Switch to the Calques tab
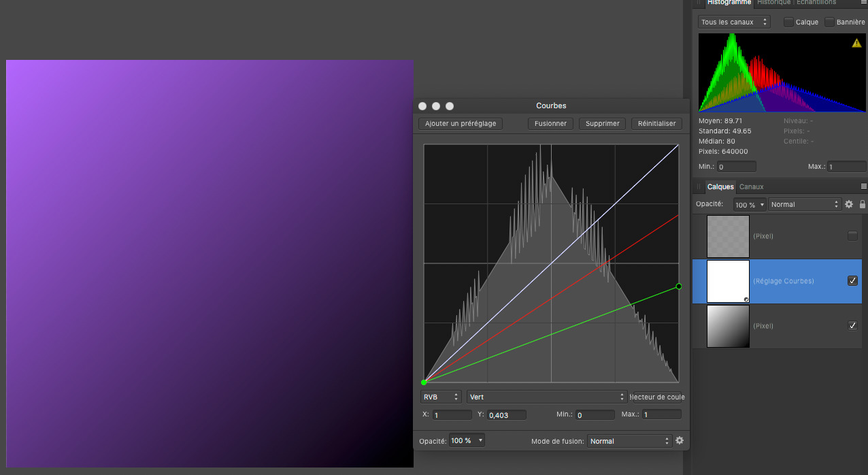This screenshot has width=868, height=475. pos(720,186)
